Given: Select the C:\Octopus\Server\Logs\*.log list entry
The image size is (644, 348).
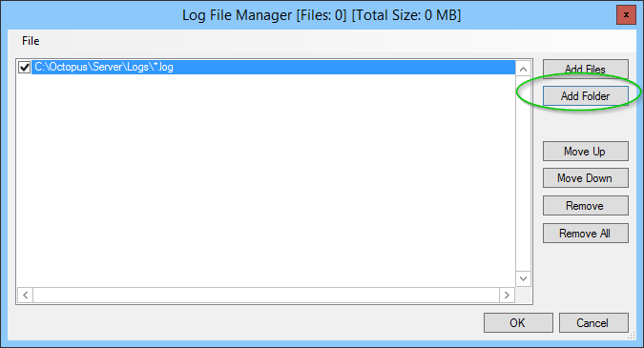Looking at the screenshot, I should click(x=273, y=67).
